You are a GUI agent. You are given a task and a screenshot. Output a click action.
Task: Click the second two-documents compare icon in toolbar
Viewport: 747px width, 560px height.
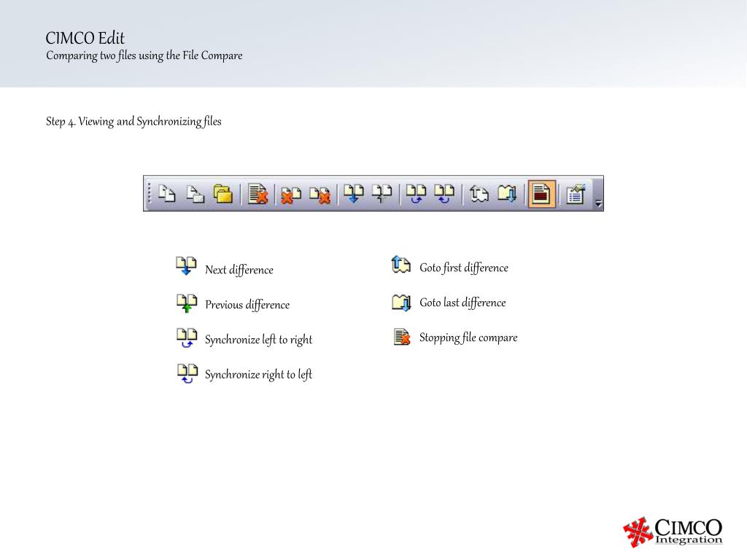coord(196,193)
